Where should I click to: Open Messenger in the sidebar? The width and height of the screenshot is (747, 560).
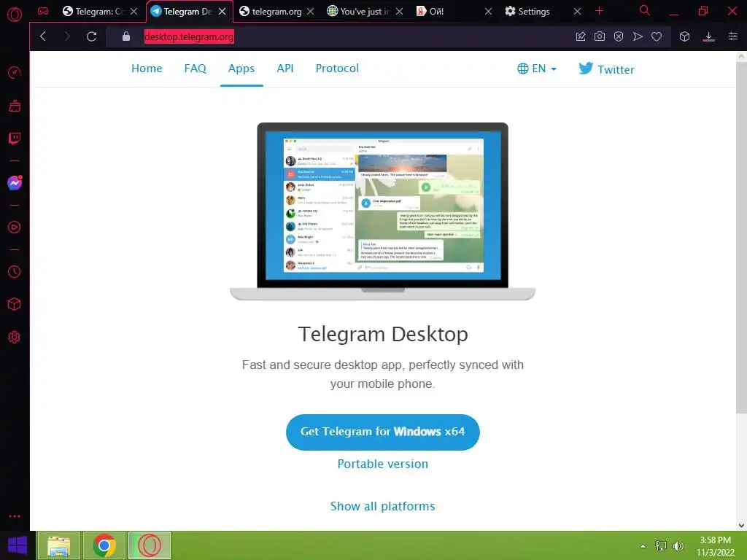[15, 183]
